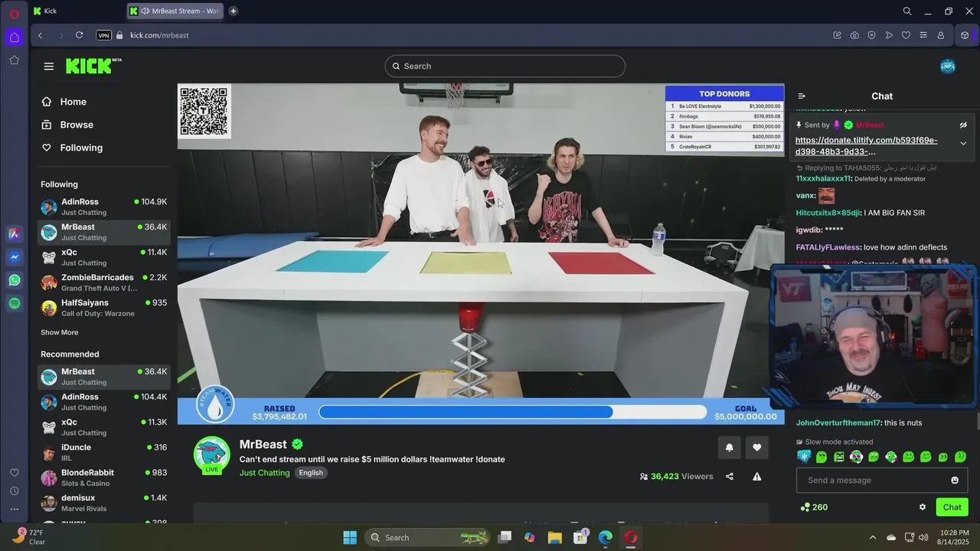Open ad blocker shield icon
This screenshot has height=551, width=980.
pos(871,35)
